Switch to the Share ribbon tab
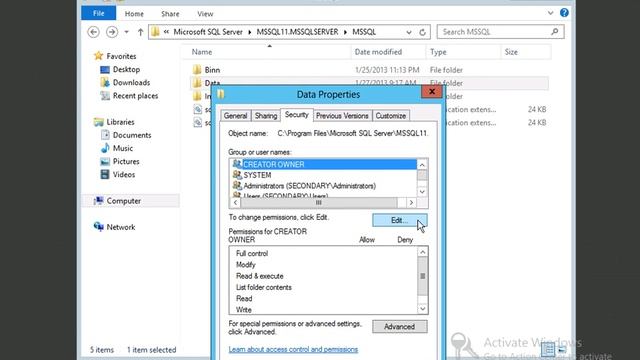 click(x=170, y=14)
